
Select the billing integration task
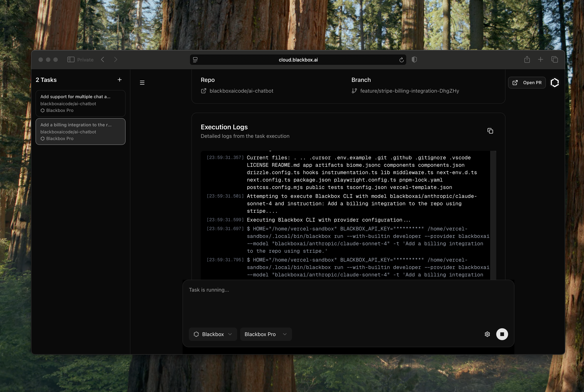click(x=81, y=132)
